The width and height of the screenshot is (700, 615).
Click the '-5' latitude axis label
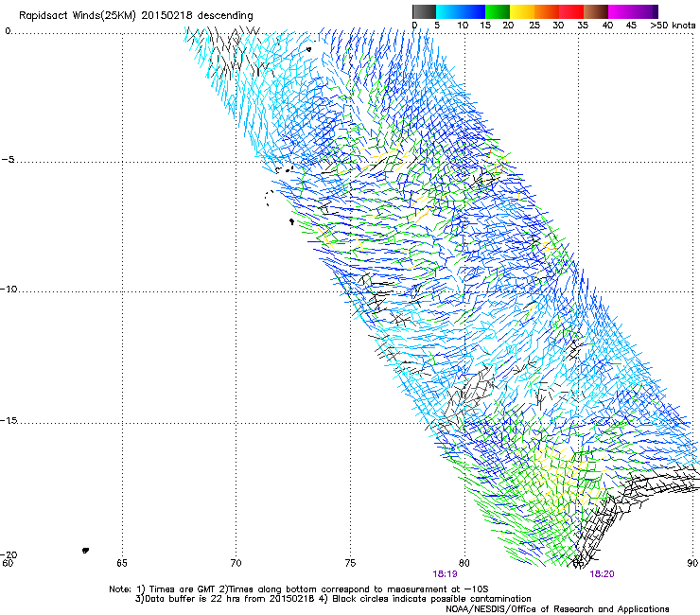click(8, 160)
